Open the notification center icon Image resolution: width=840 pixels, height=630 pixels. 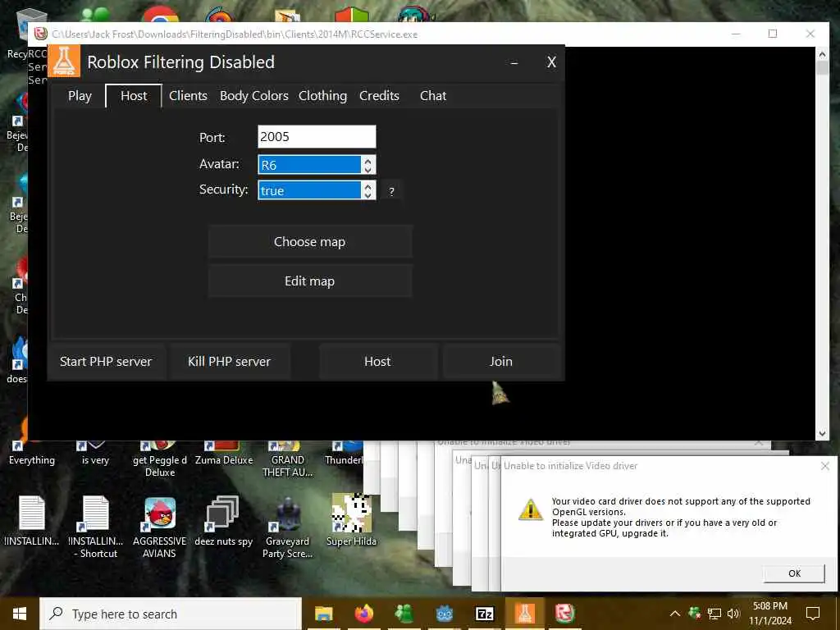813,614
